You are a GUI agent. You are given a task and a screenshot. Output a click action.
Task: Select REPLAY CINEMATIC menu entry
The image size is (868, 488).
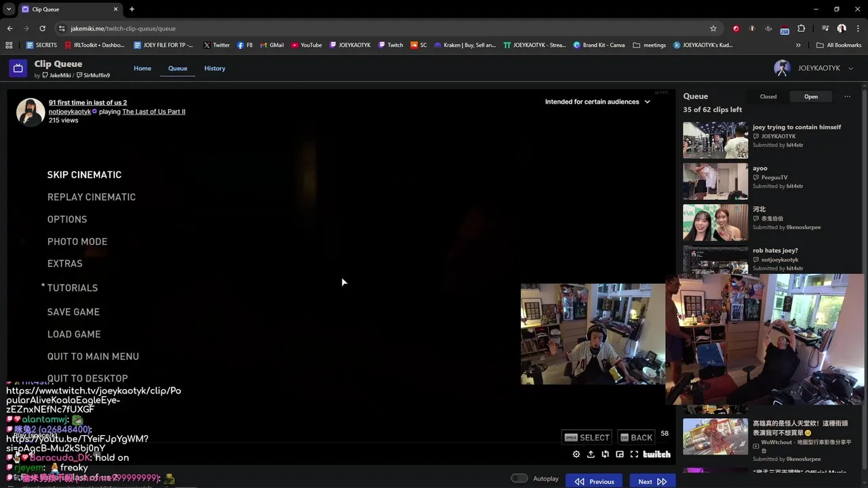point(92,197)
